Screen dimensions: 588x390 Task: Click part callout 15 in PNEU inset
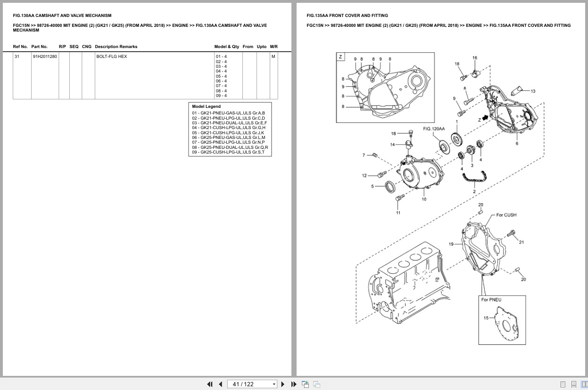[486, 318]
